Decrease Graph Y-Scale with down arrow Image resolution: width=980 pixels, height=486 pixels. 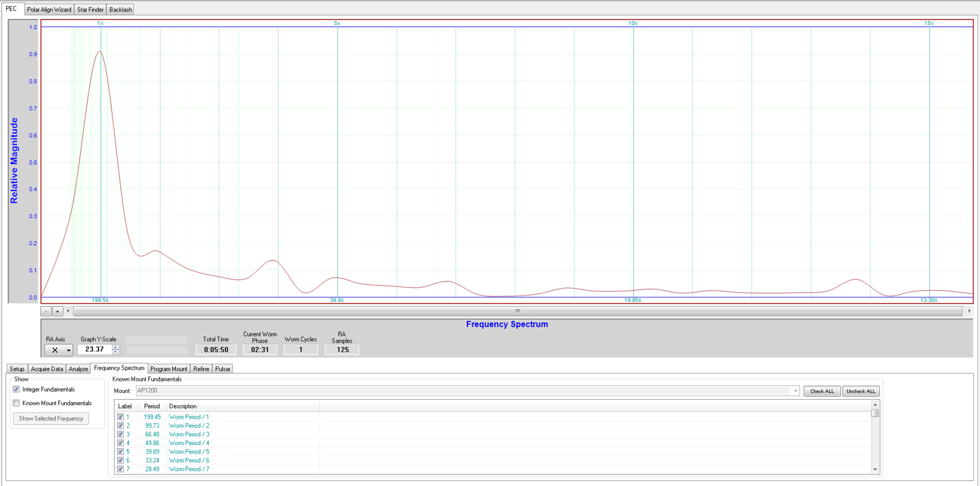coord(115,352)
